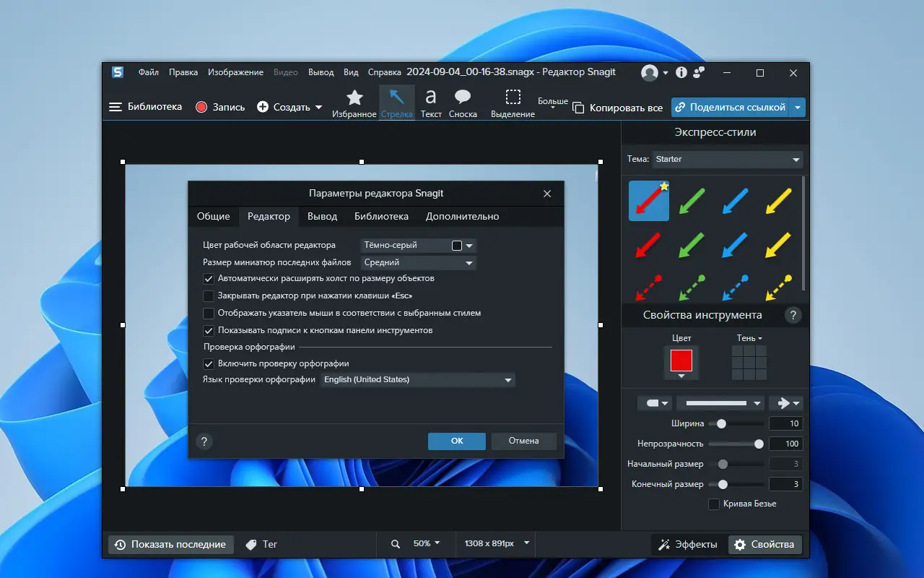924x578 pixels.
Task: Select the Избранное star tool
Action: pos(354,103)
